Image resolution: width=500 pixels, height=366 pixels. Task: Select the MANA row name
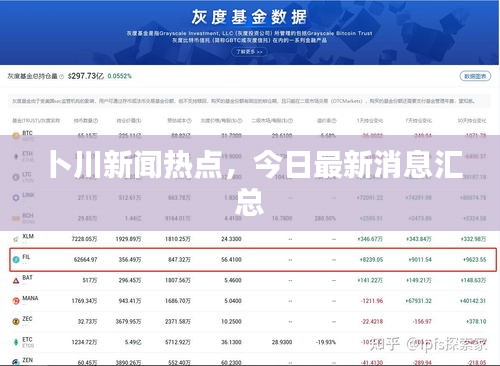[x=30, y=298]
